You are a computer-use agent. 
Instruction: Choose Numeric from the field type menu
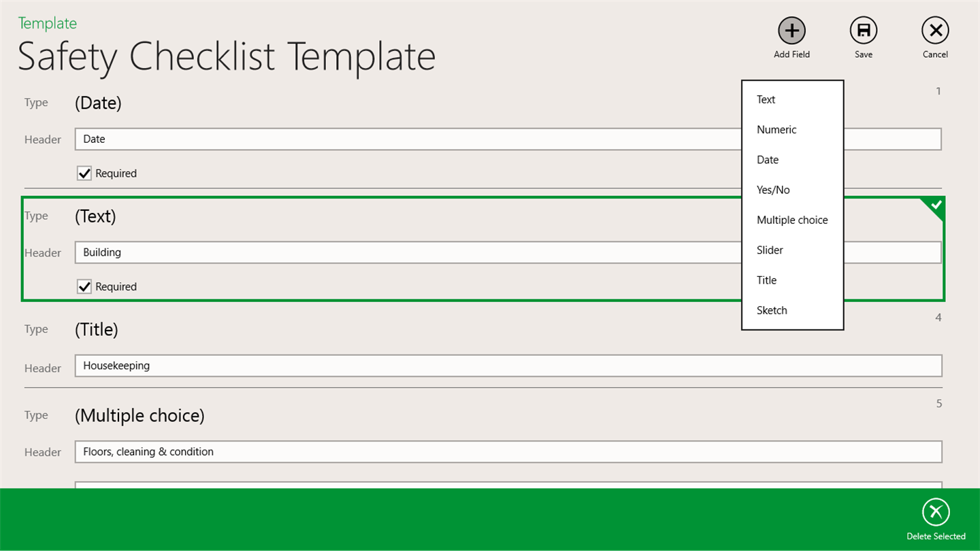(776, 129)
